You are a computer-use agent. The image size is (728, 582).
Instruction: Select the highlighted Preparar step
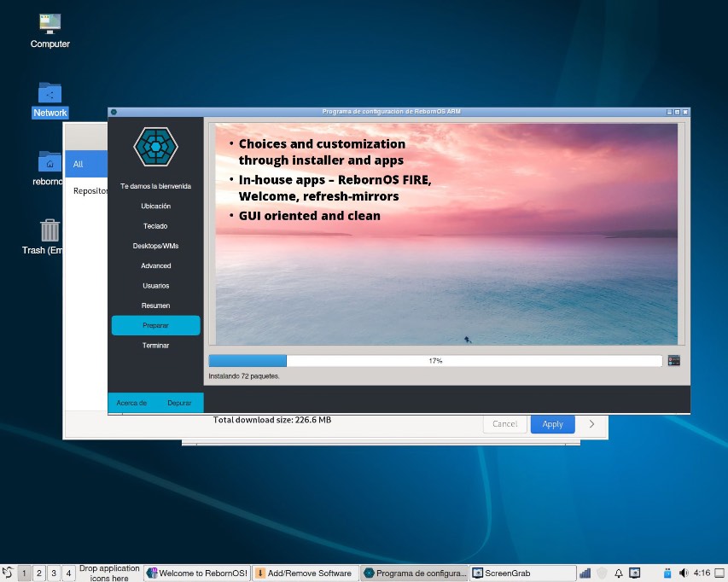click(155, 325)
